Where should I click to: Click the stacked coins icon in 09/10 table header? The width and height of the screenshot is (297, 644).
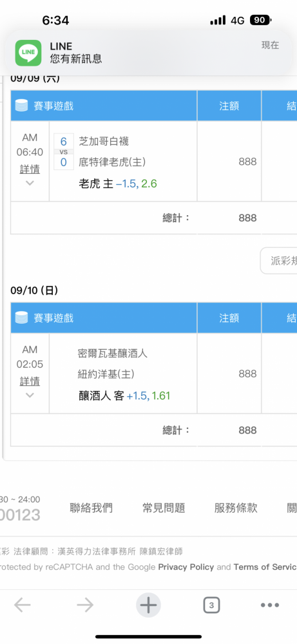21,318
